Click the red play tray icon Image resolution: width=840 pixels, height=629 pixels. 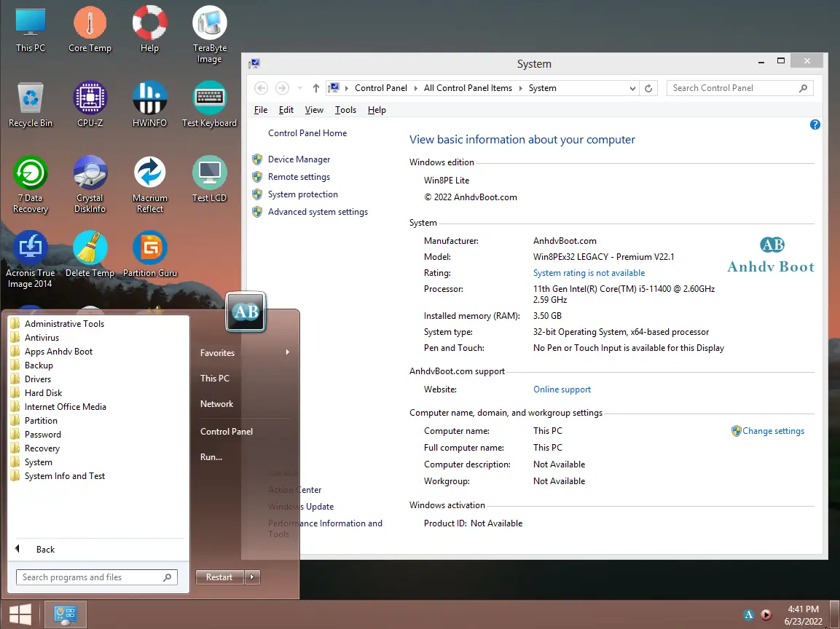click(x=766, y=614)
